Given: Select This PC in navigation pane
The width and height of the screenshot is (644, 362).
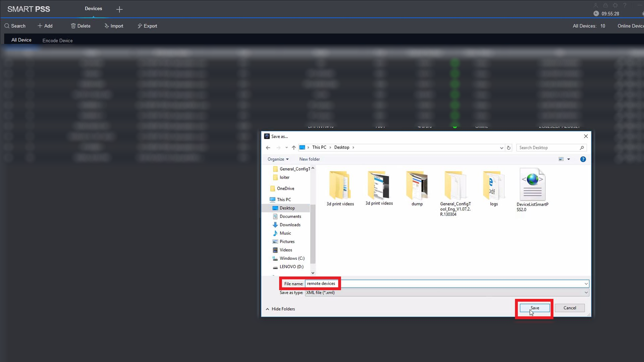Looking at the screenshot, I should (280, 199).
